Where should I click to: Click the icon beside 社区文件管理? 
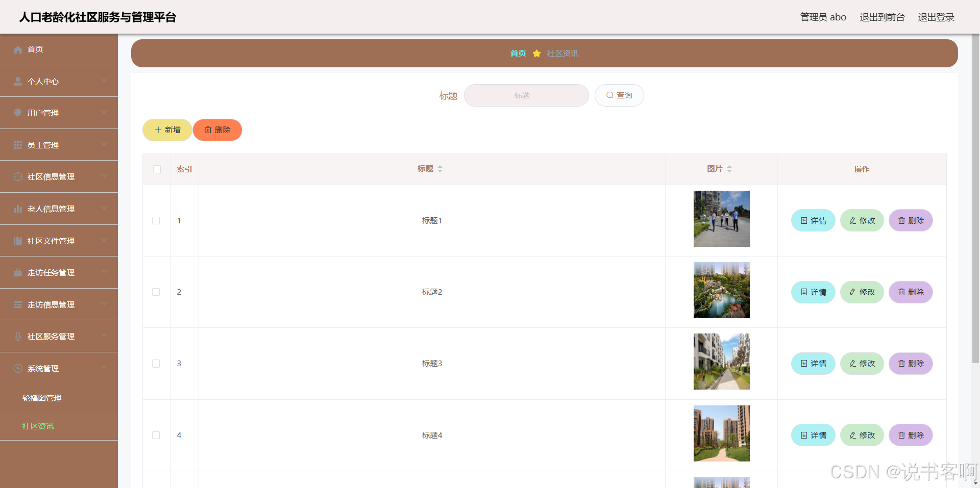[x=18, y=241]
